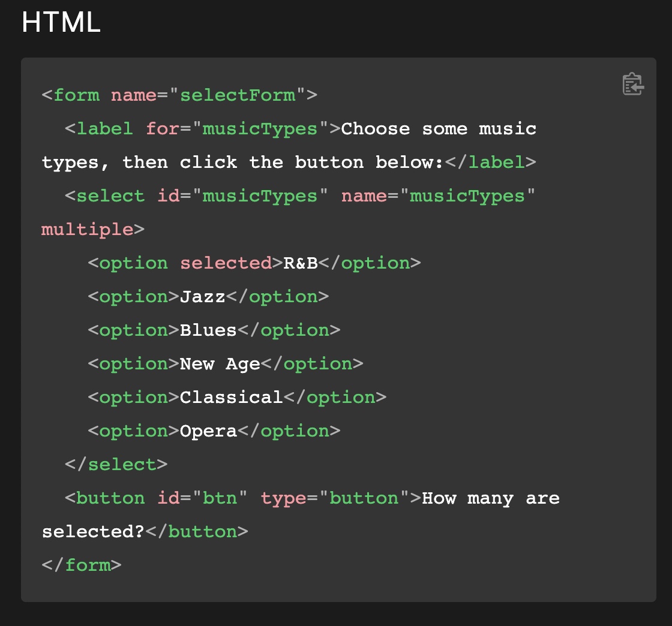The width and height of the screenshot is (672, 626).
Task: Click the HTML section heading
Action: pos(61,23)
